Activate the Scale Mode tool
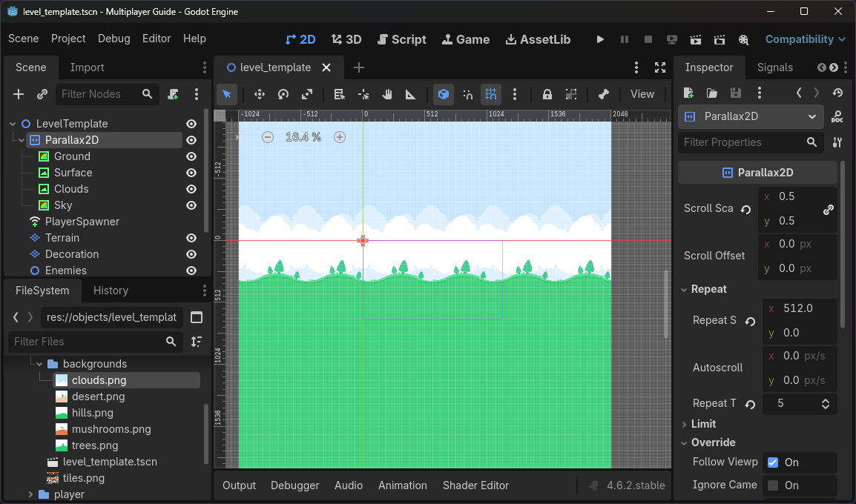 coord(307,94)
